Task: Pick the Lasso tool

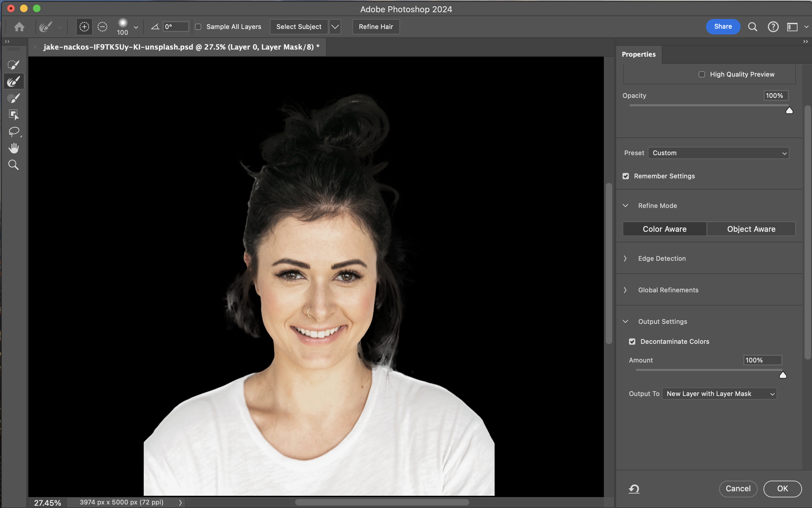Action: click(x=14, y=131)
